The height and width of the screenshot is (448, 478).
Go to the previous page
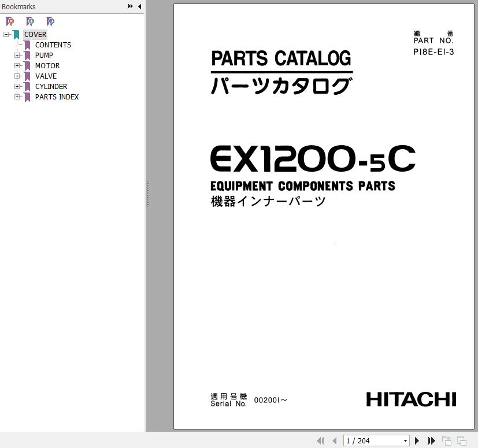click(x=335, y=440)
